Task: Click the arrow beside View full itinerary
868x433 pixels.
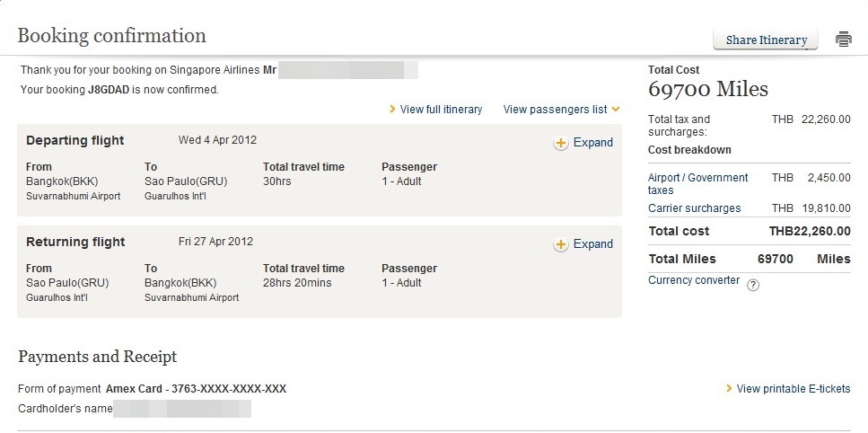Action: [393, 110]
